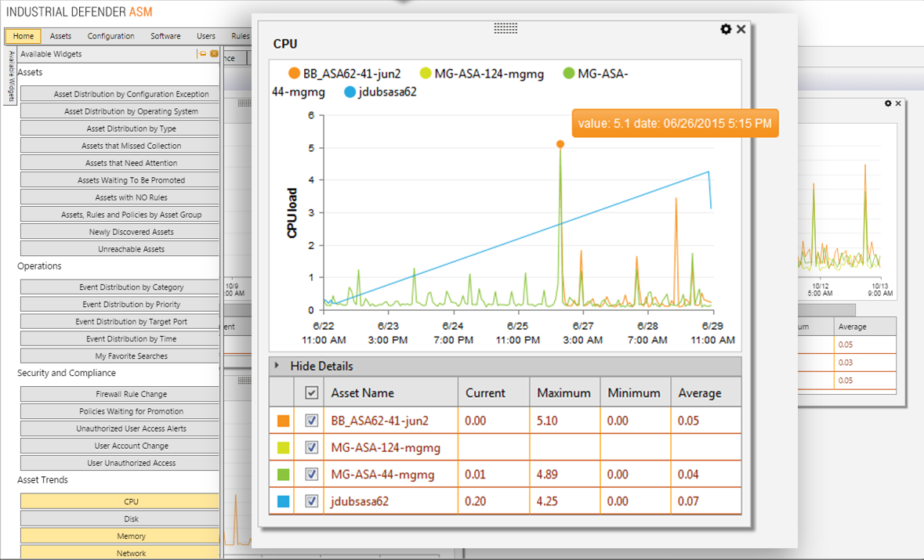Click MG-ASA-44-mgmg legend marker in chart
This screenshot has height=560, width=924.
point(569,74)
